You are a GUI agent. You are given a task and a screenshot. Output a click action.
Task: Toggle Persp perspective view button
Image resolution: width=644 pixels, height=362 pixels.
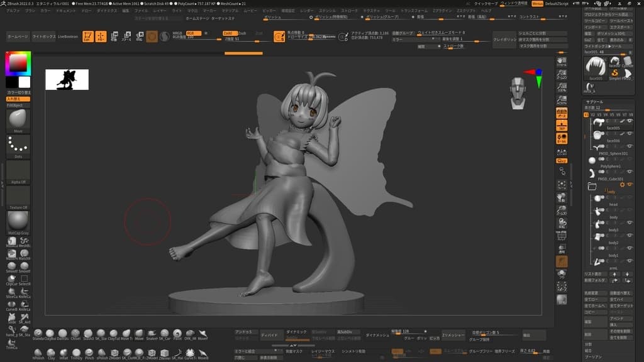pyautogui.click(x=562, y=113)
